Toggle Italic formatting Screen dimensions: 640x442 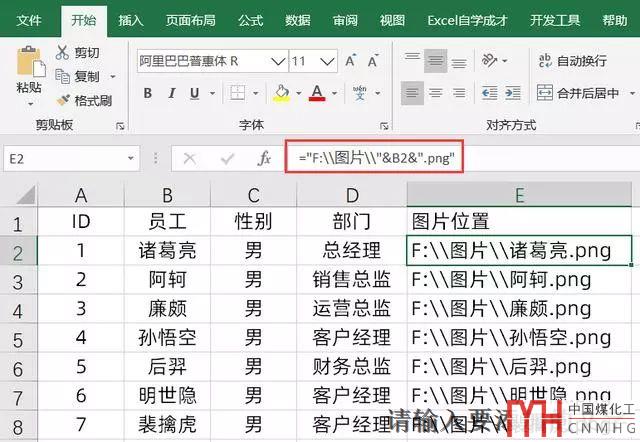(x=172, y=93)
